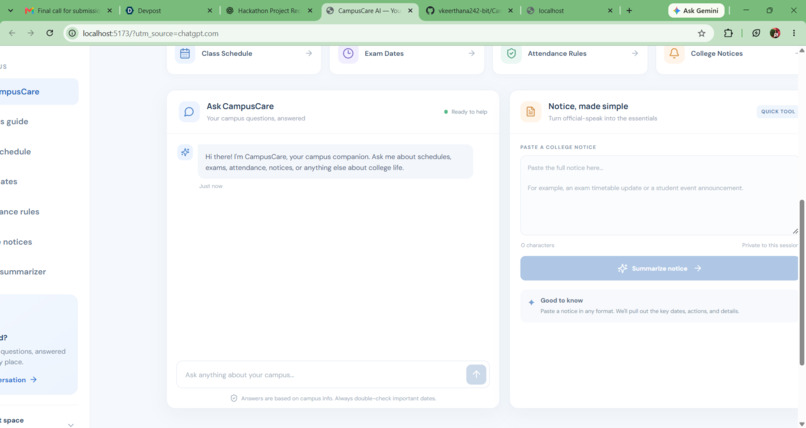Viewport: 806px width, 428px height.
Task: Switch to the Gmail Final call tab
Action: (69, 10)
